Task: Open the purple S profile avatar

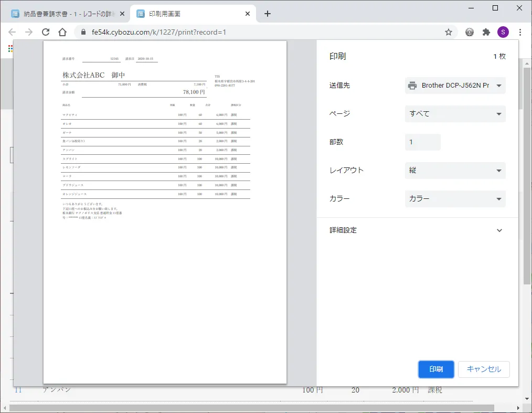Action: [x=503, y=32]
